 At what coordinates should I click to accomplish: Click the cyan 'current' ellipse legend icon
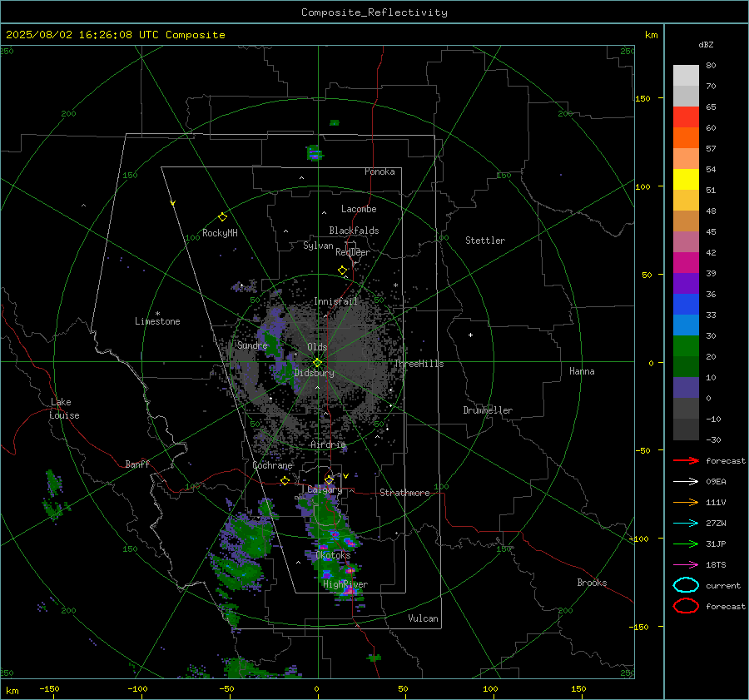click(686, 585)
